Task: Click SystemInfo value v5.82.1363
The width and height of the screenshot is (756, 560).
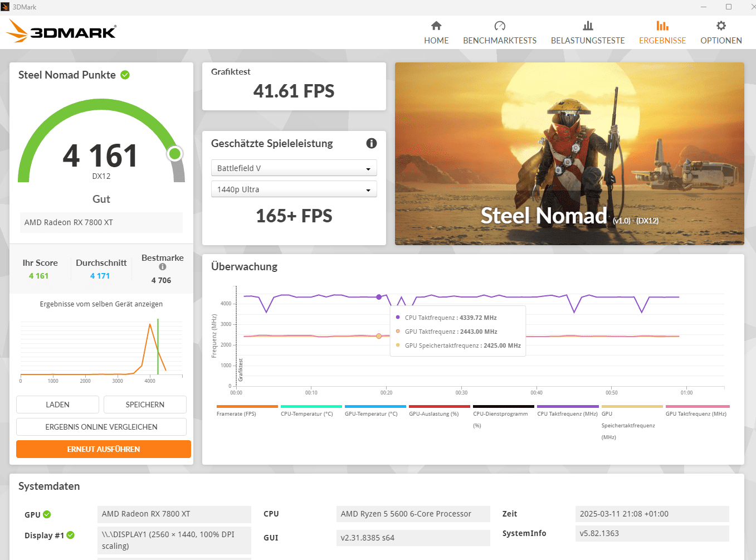Action: 652,533
